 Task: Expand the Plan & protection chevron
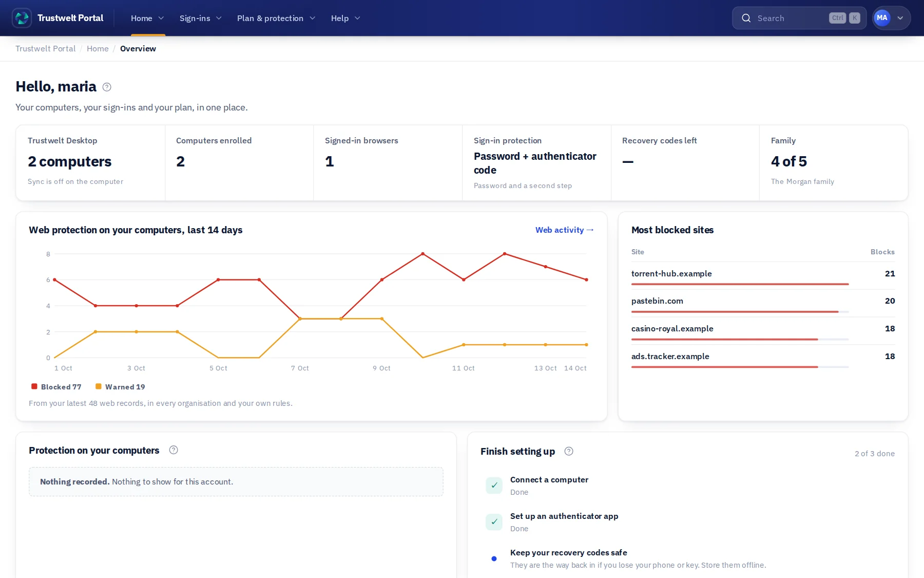pos(312,18)
